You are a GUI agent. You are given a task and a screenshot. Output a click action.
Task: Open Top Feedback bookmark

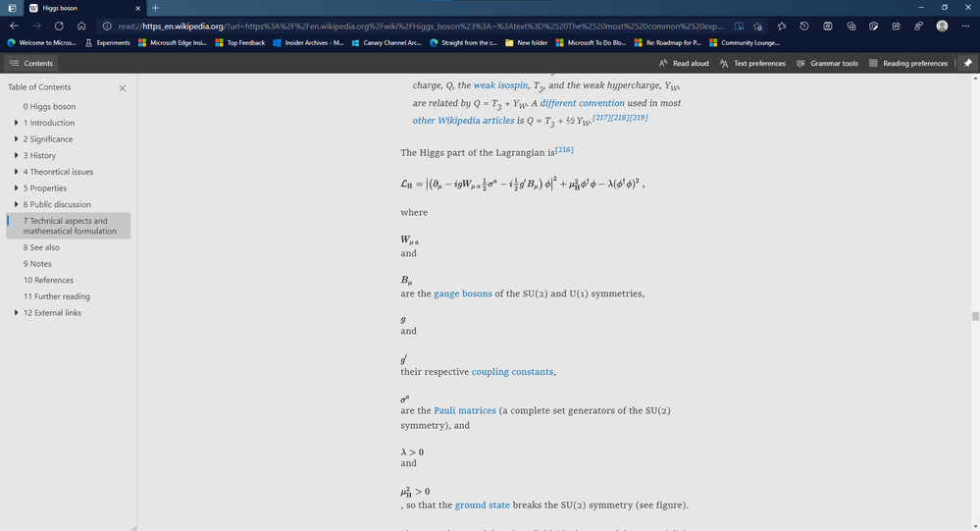pyautogui.click(x=240, y=42)
